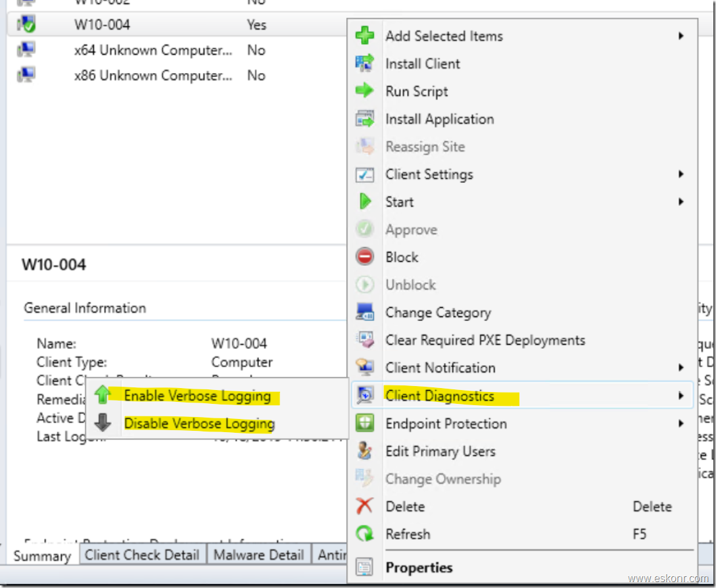716x588 pixels.
Task: Click the Install Client icon
Action: click(366, 63)
